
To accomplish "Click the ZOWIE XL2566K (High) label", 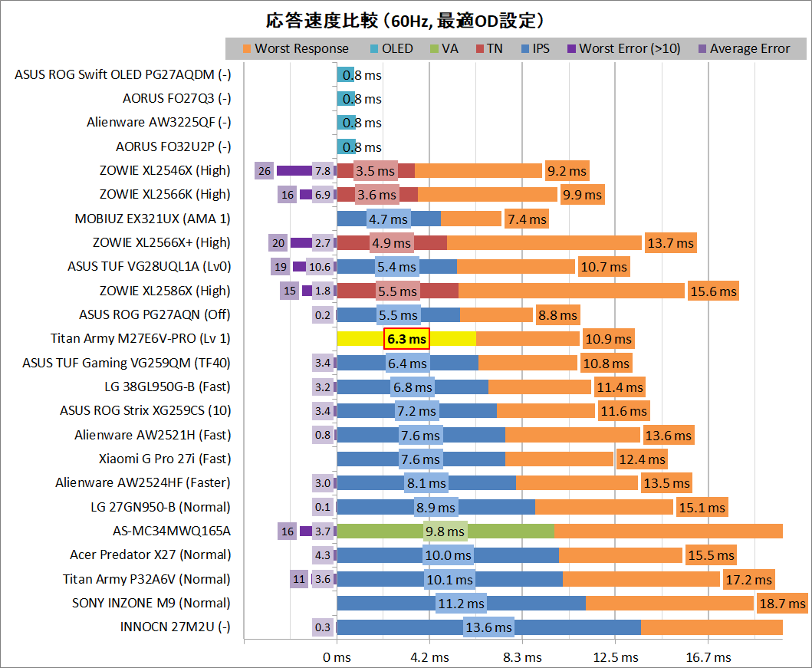I will tap(165, 194).
